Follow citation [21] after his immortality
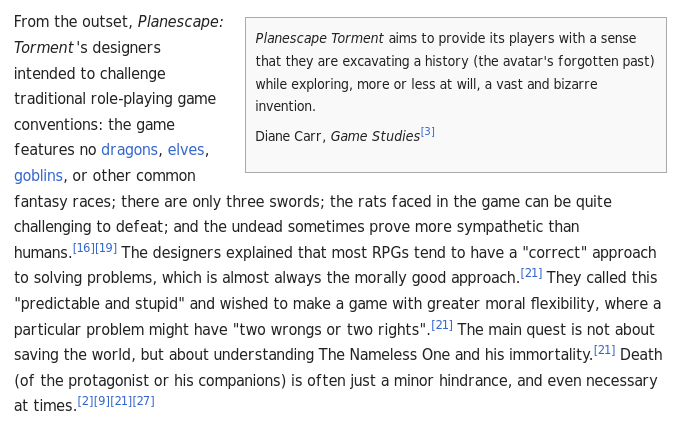The image size is (690, 426). point(604,350)
